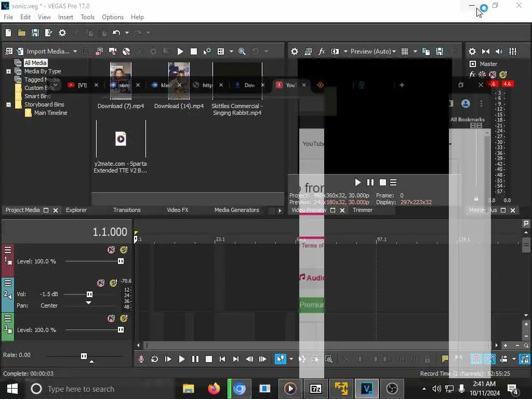Viewport: 532px width, 399px height.
Task: Open the OBS Studio taskbar icon
Action: (x=392, y=389)
